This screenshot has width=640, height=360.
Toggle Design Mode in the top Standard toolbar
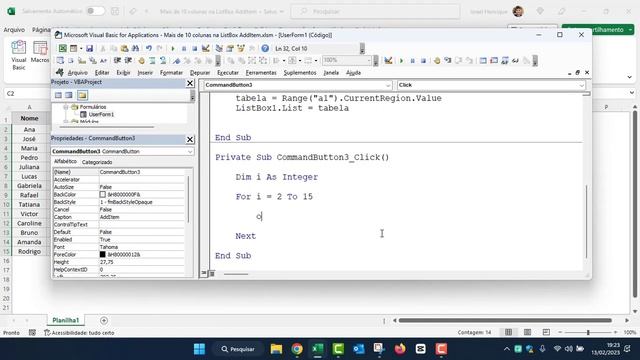click(x=206, y=49)
